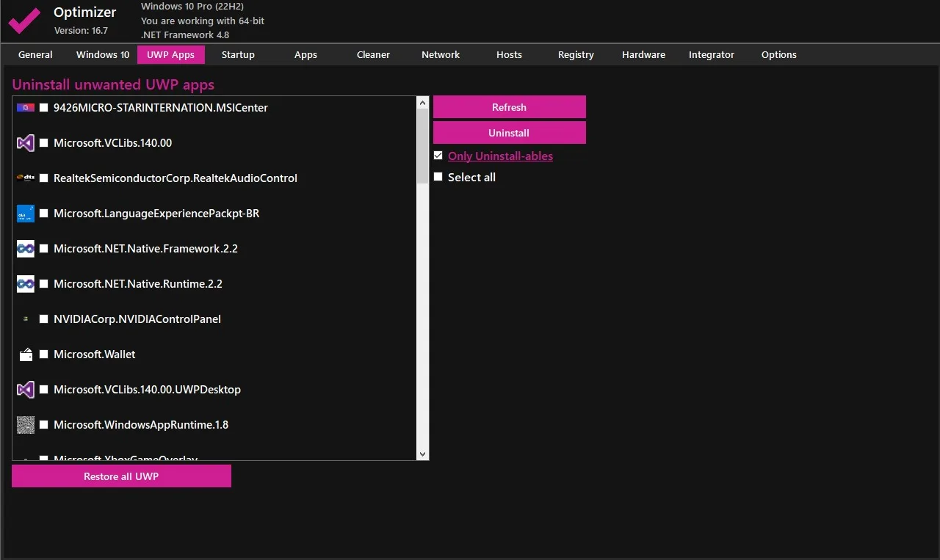This screenshot has height=560, width=940.
Task: Select the Microsoft.WindowsAppRuntime.1.8 entry text
Action: 141,425
